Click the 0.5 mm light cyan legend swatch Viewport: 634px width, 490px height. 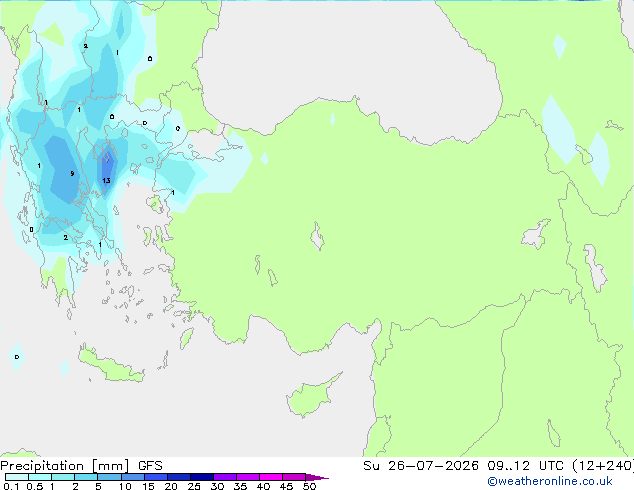click(40, 477)
